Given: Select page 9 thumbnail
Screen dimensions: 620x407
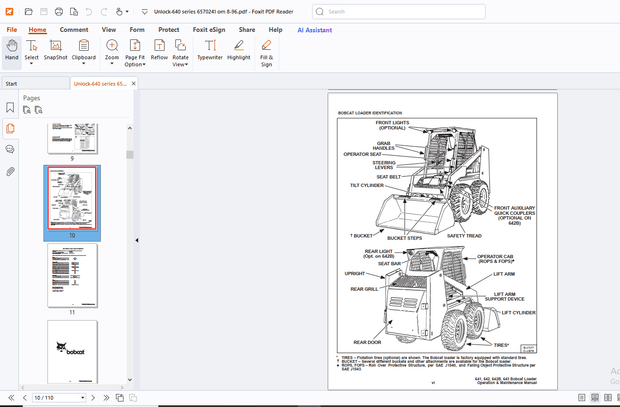Looking at the screenshot, I should 72,138.
